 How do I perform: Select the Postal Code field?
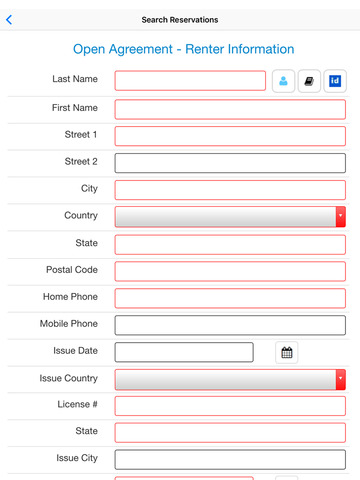[230, 271]
